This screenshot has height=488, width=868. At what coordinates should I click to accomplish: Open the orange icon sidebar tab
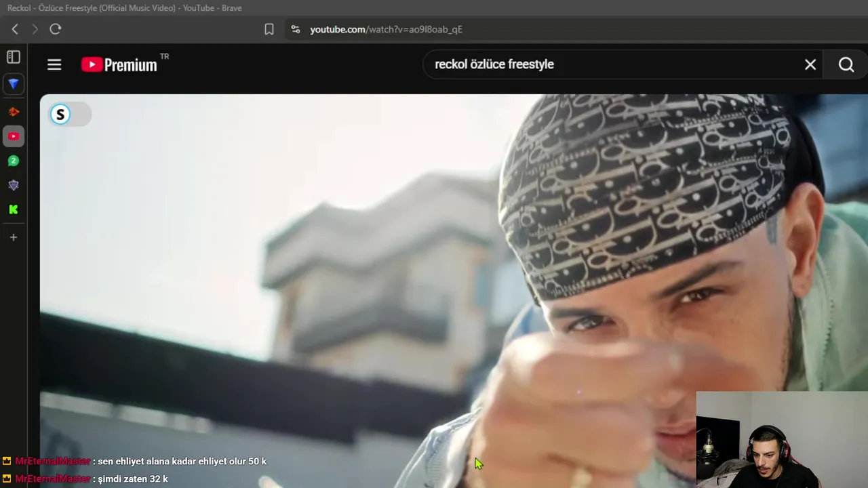pyautogui.click(x=14, y=112)
